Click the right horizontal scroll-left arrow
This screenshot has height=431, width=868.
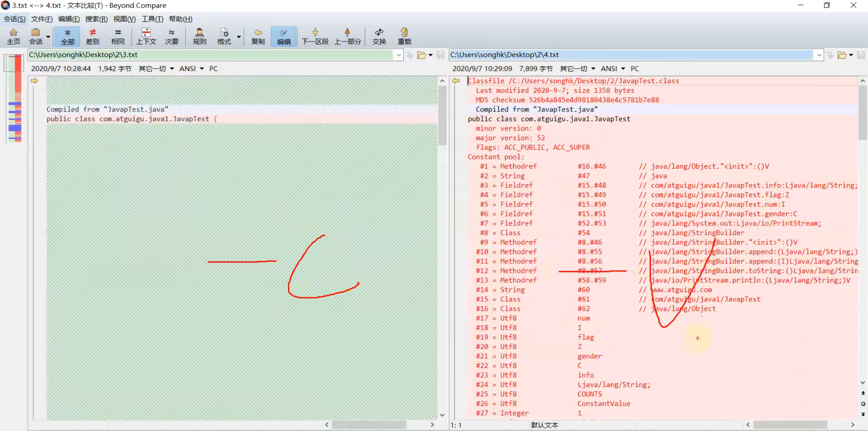748,425
